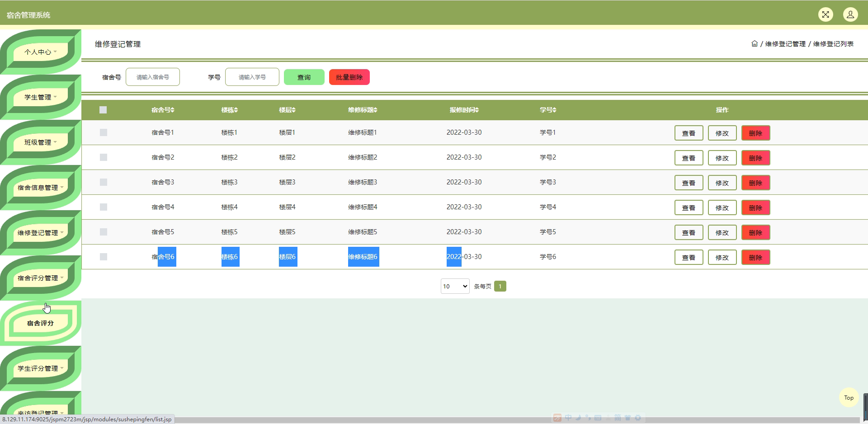Screen dimensions: 868x424
Task: Check the row checkbox for 宿舍号2
Action: (x=104, y=157)
